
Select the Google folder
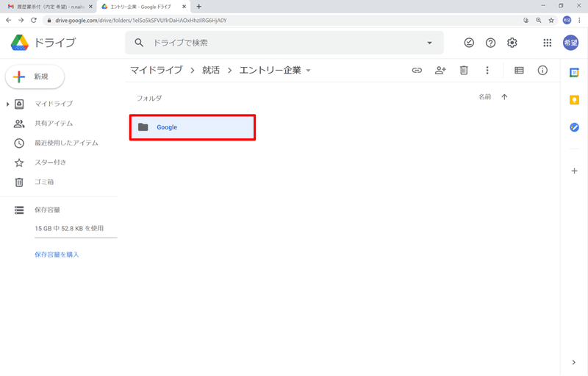[x=193, y=127]
